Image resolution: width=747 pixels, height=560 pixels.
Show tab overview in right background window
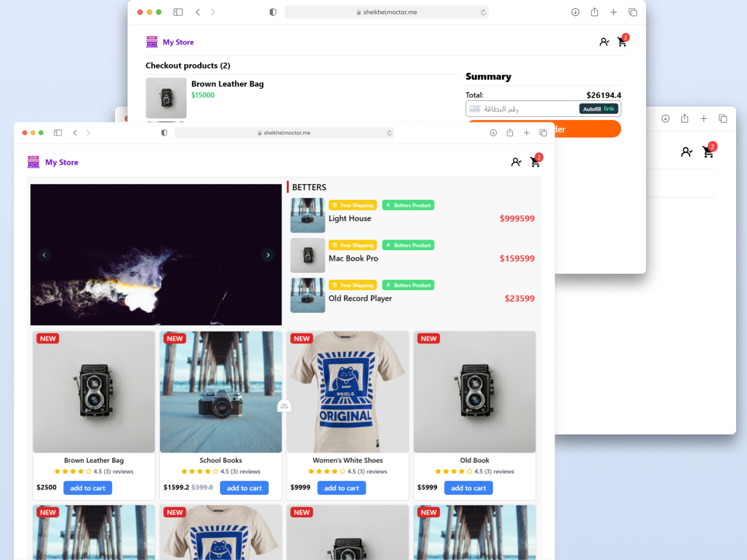tap(723, 119)
